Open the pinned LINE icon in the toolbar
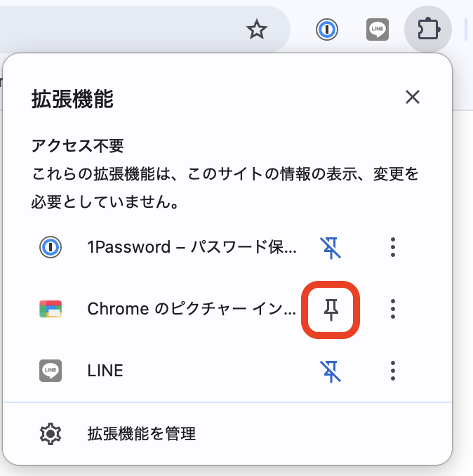 click(x=378, y=29)
